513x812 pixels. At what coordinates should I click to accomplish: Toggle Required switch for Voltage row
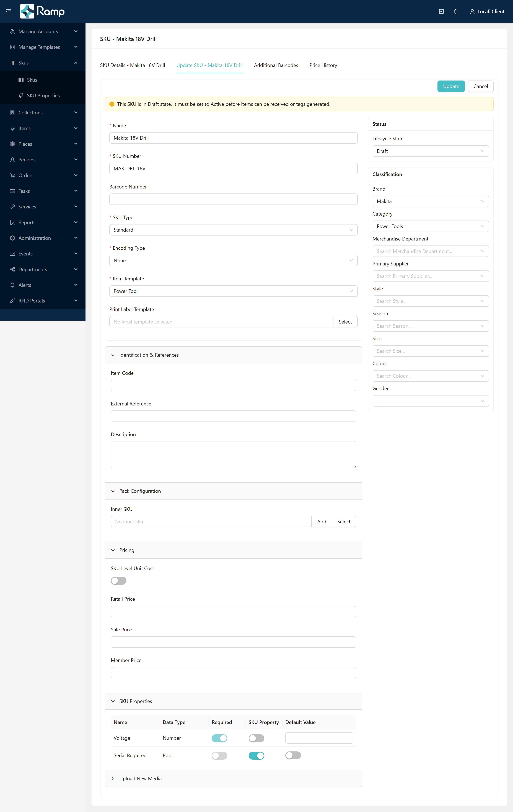[x=219, y=738]
